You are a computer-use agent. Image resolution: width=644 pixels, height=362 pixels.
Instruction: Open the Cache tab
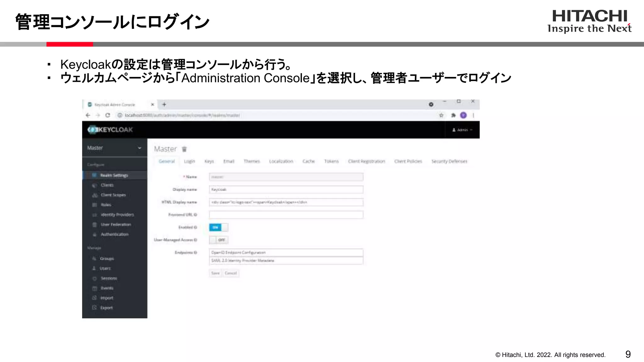[308, 161]
